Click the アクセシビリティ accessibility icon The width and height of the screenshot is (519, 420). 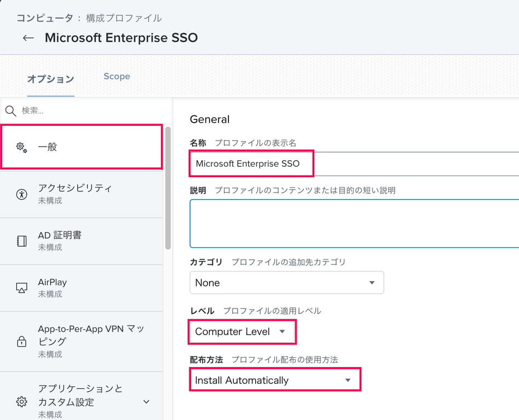click(21, 194)
